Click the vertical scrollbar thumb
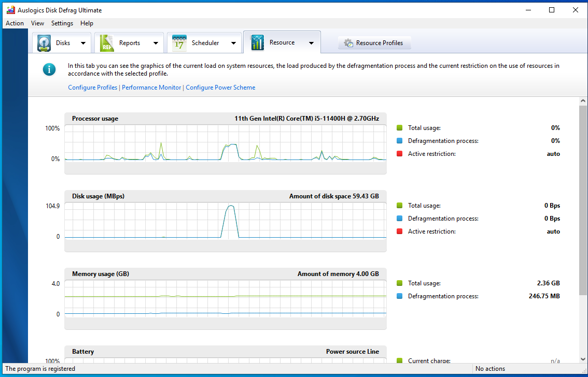The height and width of the screenshot is (377, 588). click(x=583, y=200)
